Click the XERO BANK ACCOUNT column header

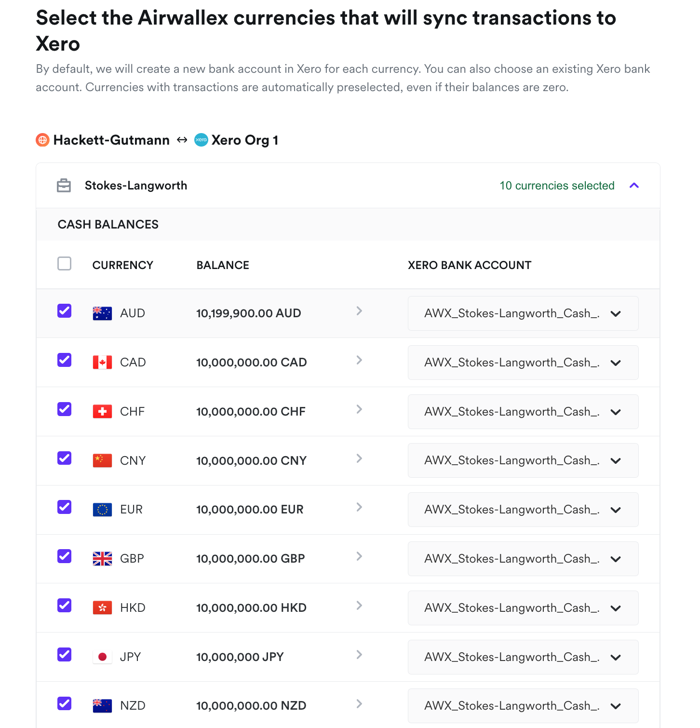pos(470,265)
